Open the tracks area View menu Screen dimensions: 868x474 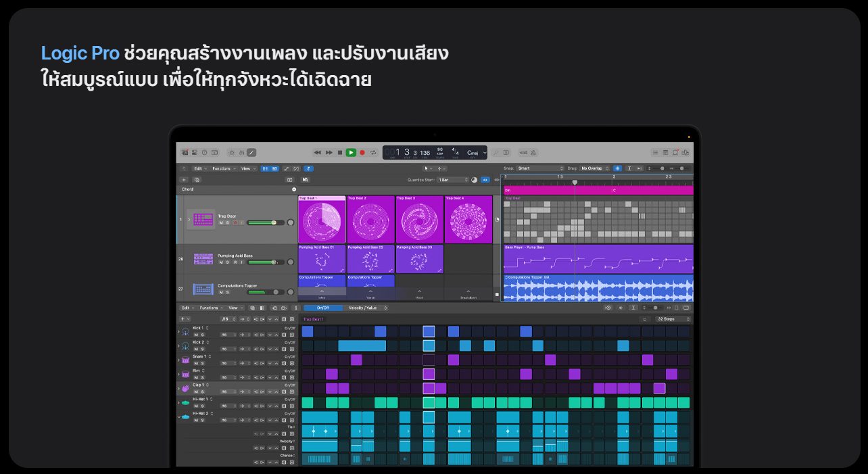click(x=247, y=168)
